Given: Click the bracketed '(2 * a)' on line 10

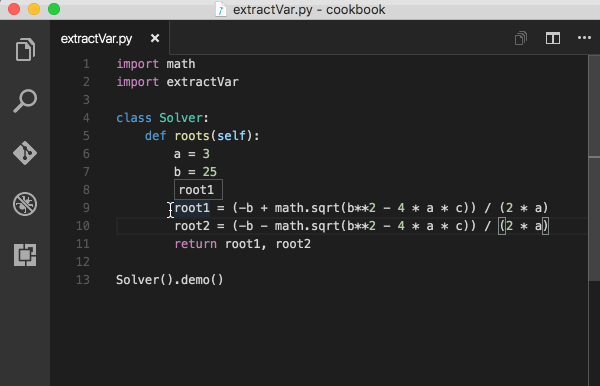Looking at the screenshot, I should tap(523, 226).
